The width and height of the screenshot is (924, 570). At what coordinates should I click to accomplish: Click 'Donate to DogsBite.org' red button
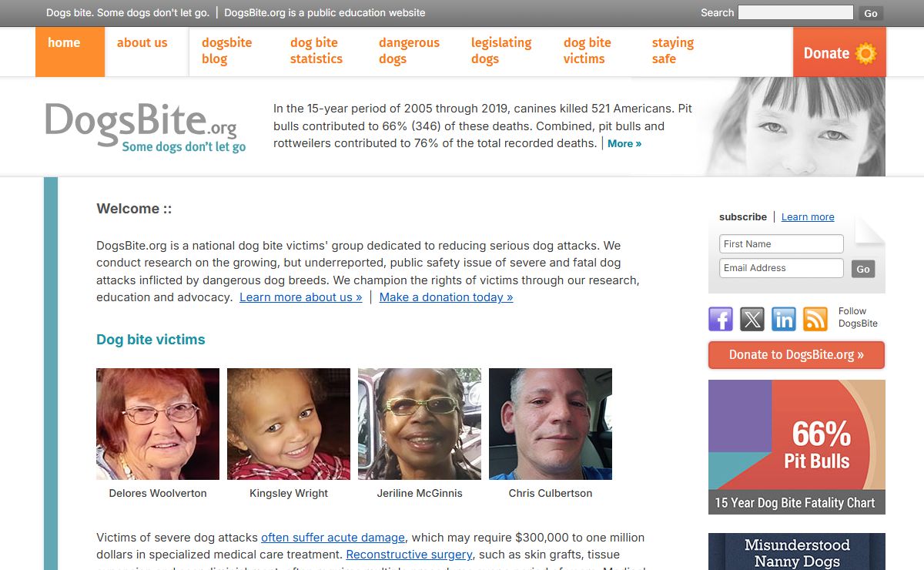click(796, 355)
